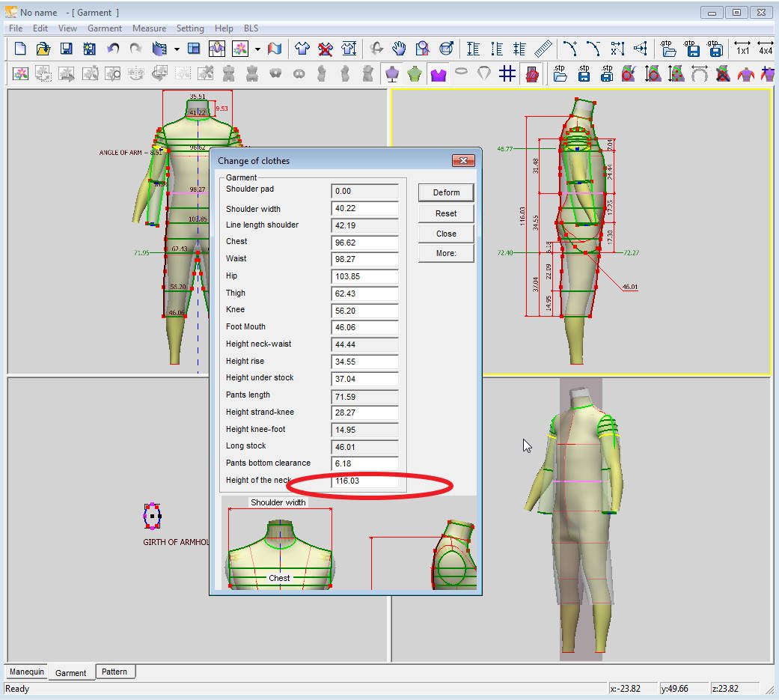This screenshot has width=779, height=700.
Task: Click the delete garment red-X shirt icon
Action: point(326,49)
